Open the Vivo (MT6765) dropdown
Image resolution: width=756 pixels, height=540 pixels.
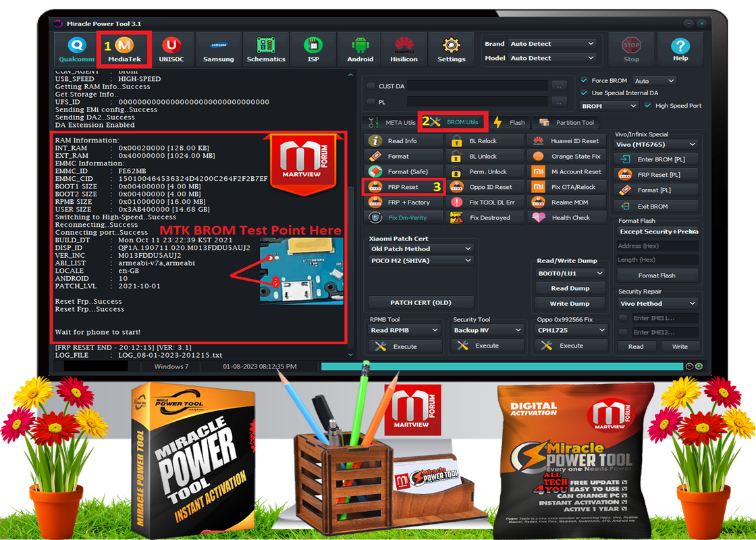pyautogui.click(x=655, y=144)
